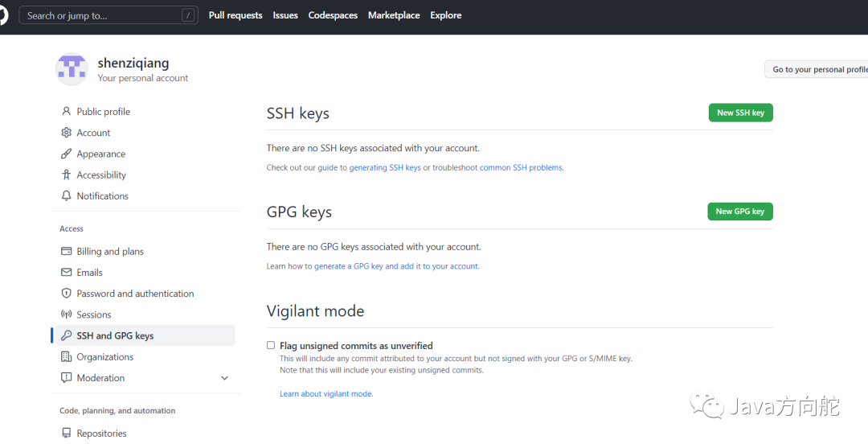Click the slash shortcut hint in search
This screenshot has width=868, height=444.
click(188, 15)
